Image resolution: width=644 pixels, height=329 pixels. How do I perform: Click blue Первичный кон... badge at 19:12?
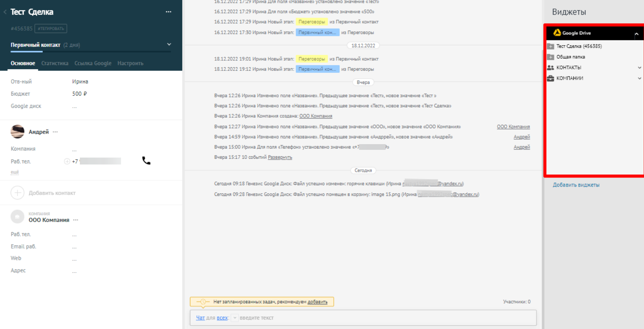318,69
